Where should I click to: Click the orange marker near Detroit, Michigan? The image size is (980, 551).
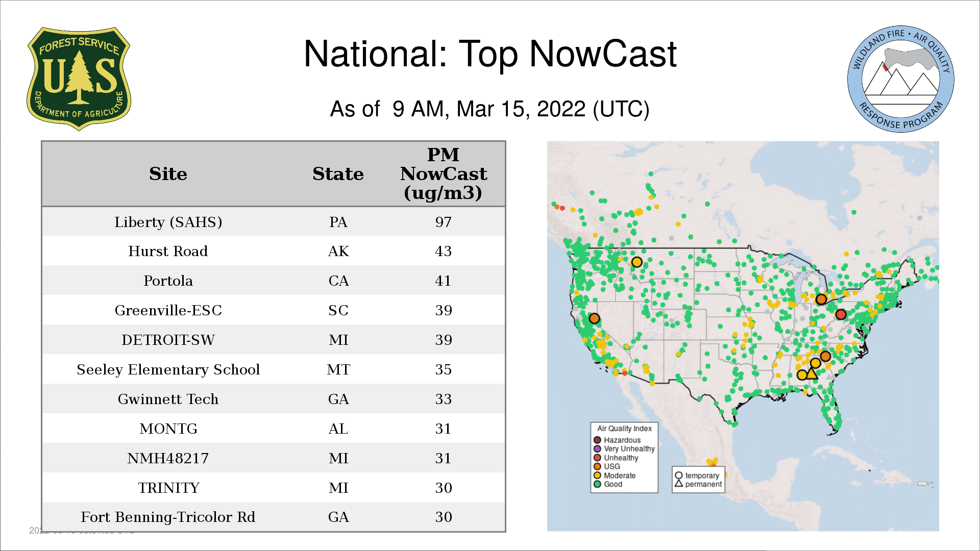(821, 299)
